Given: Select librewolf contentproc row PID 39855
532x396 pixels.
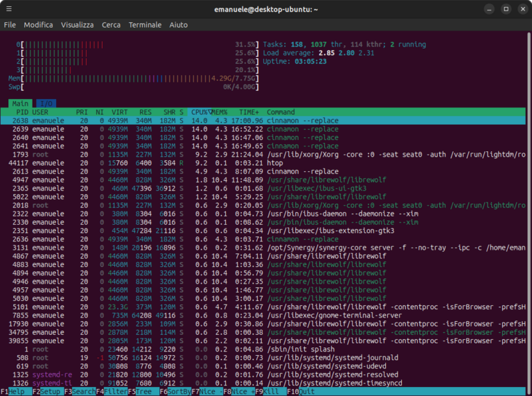Looking at the screenshot, I should 263,341.
